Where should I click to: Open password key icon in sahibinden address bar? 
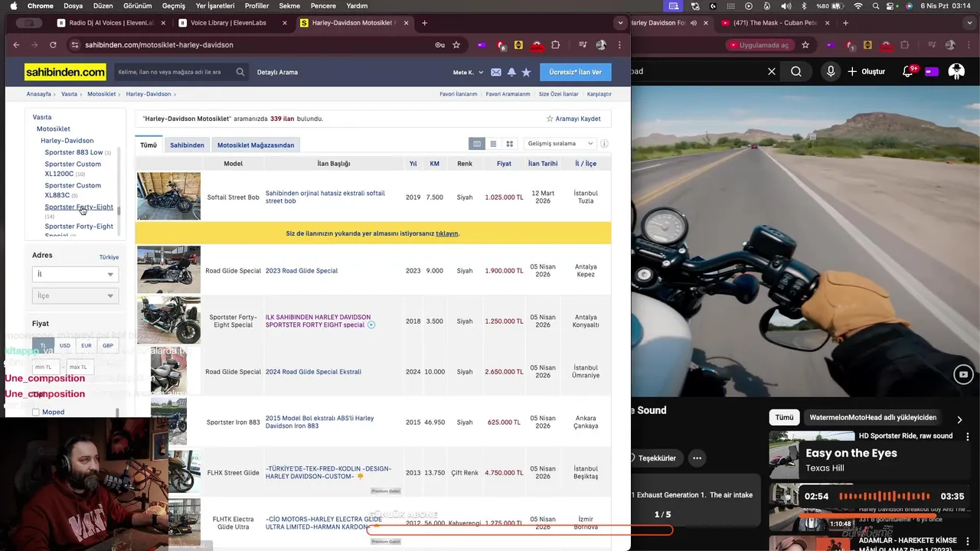439,44
